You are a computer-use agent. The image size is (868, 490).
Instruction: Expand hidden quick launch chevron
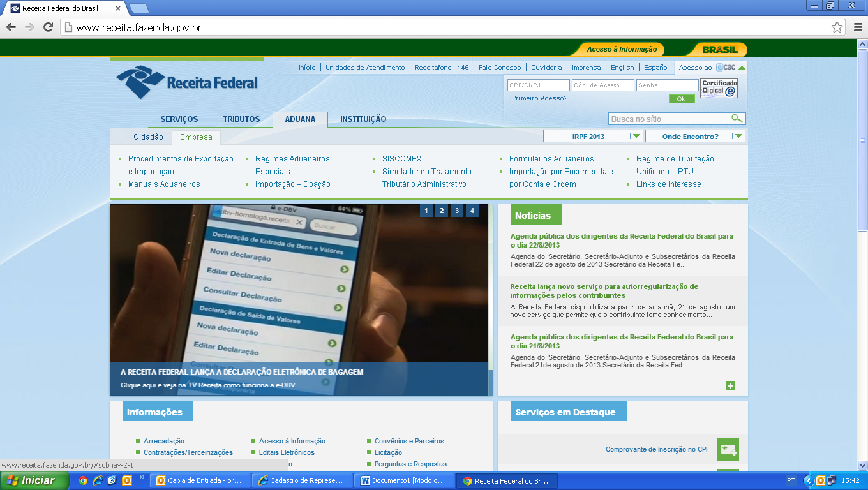pyautogui.click(x=142, y=477)
